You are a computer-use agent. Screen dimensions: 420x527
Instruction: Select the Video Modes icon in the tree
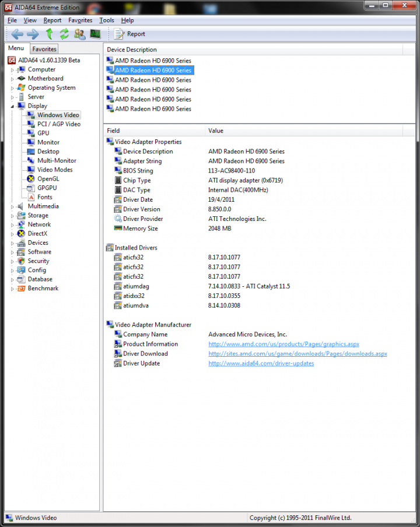click(31, 170)
